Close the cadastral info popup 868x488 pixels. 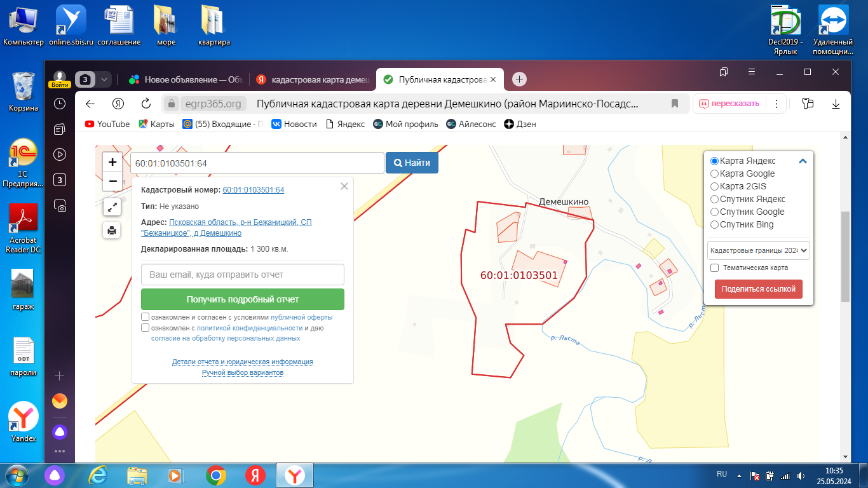coord(344,186)
